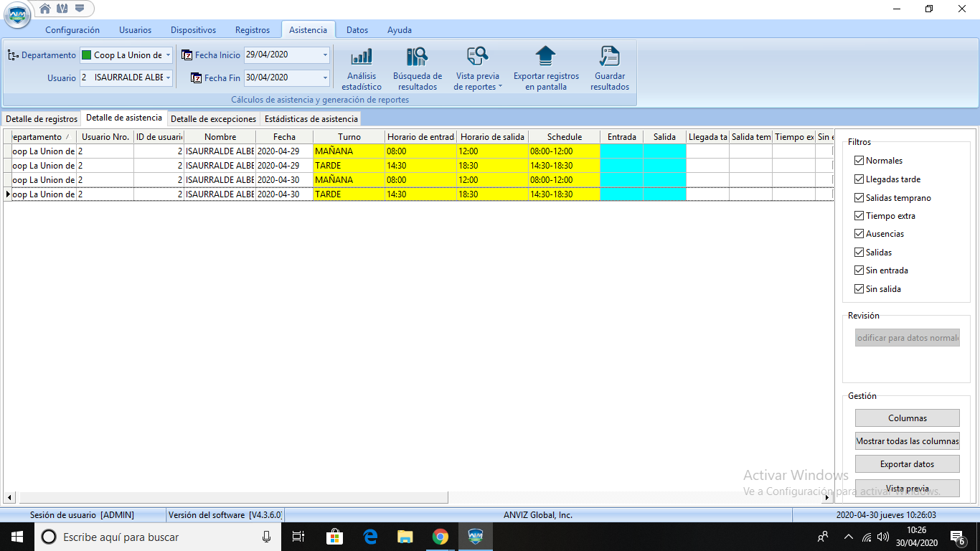The width and height of the screenshot is (980, 551).
Task: Open the ANVIZ application logo menu
Action: click(17, 15)
